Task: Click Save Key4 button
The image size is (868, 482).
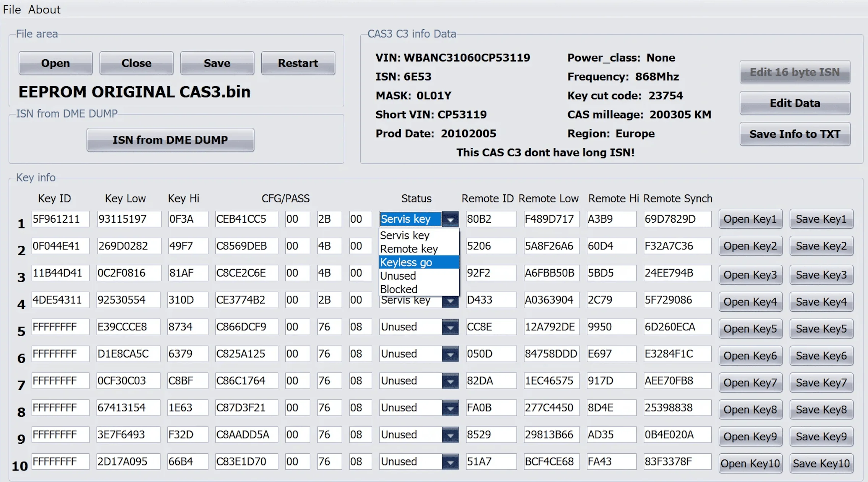Action: pyautogui.click(x=821, y=302)
